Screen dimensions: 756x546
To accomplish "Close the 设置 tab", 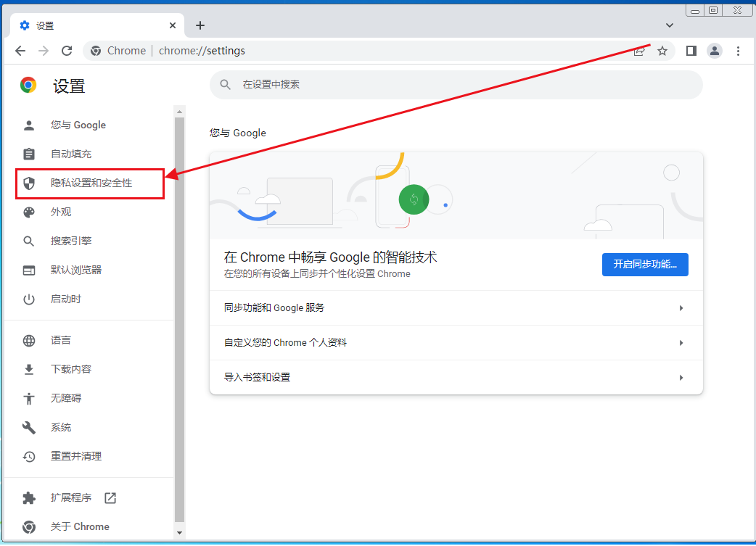I will [173, 25].
